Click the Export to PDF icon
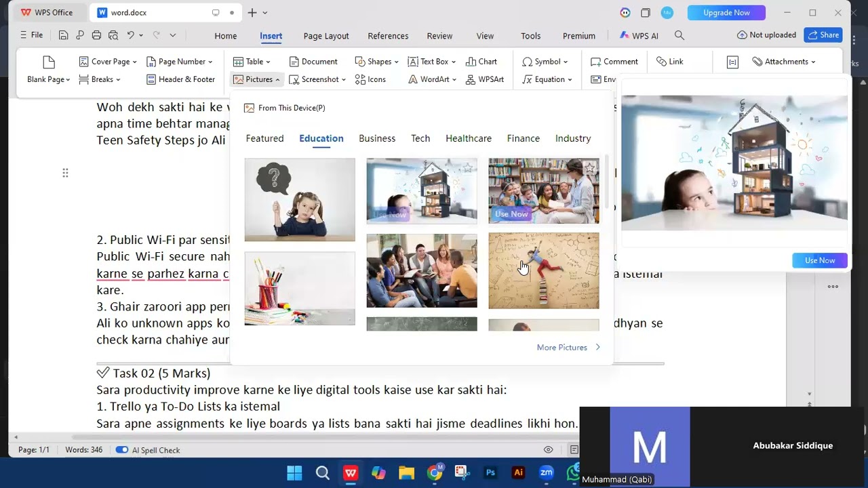This screenshot has height=488, width=868. click(80, 35)
